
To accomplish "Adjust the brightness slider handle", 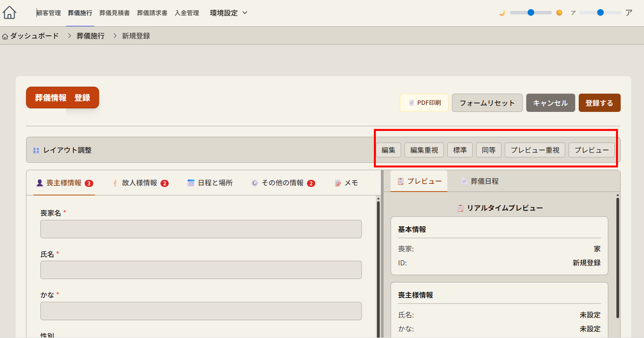I will pyautogui.click(x=531, y=12).
